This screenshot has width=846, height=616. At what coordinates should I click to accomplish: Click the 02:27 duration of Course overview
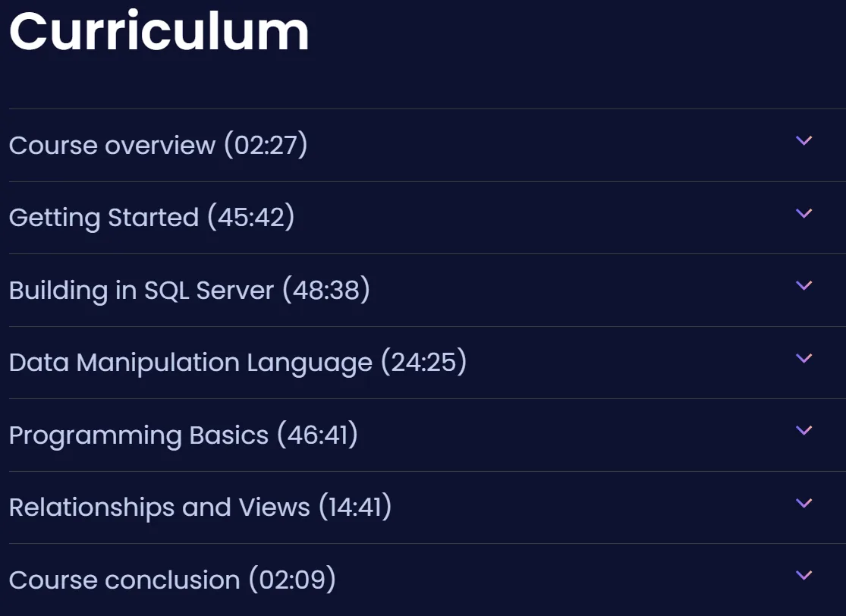(x=266, y=145)
